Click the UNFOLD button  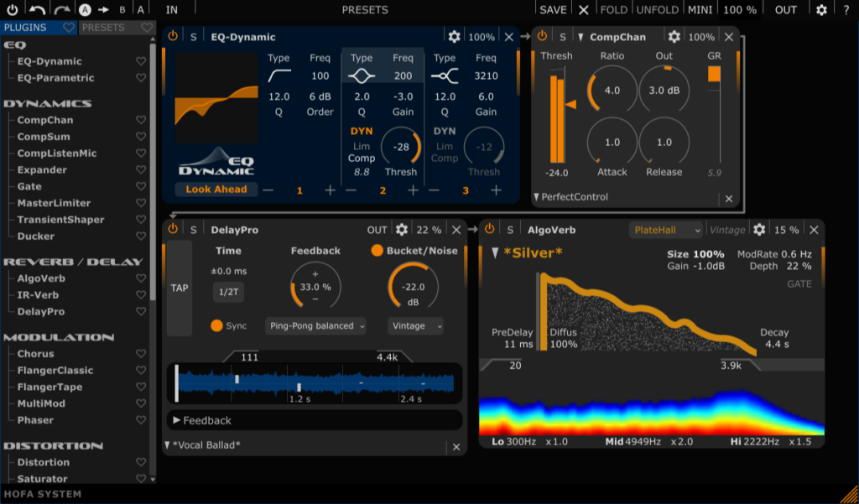658,10
